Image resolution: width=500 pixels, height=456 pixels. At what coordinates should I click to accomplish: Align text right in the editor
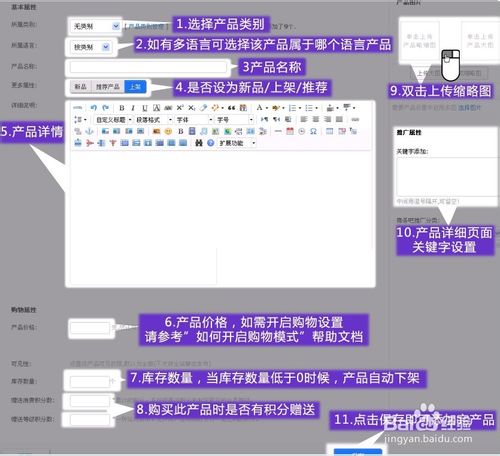(328, 119)
